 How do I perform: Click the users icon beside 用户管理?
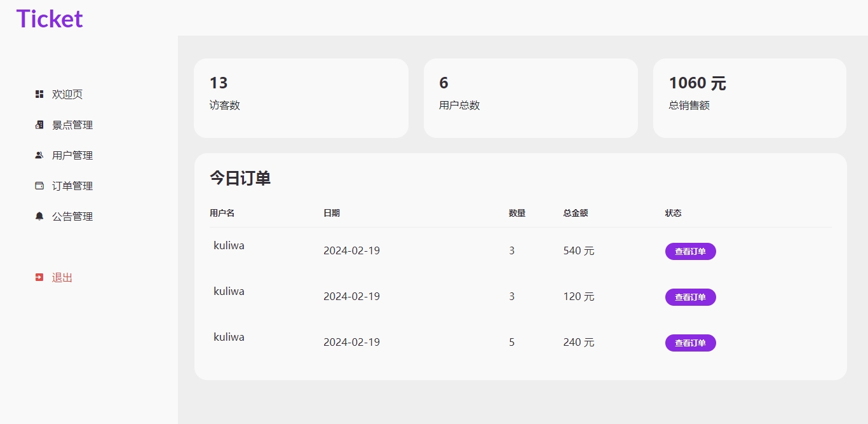39,155
